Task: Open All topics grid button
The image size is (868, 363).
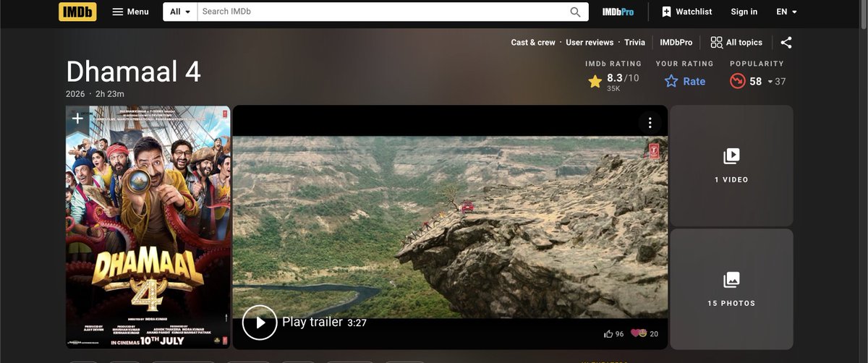Action: [x=736, y=43]
